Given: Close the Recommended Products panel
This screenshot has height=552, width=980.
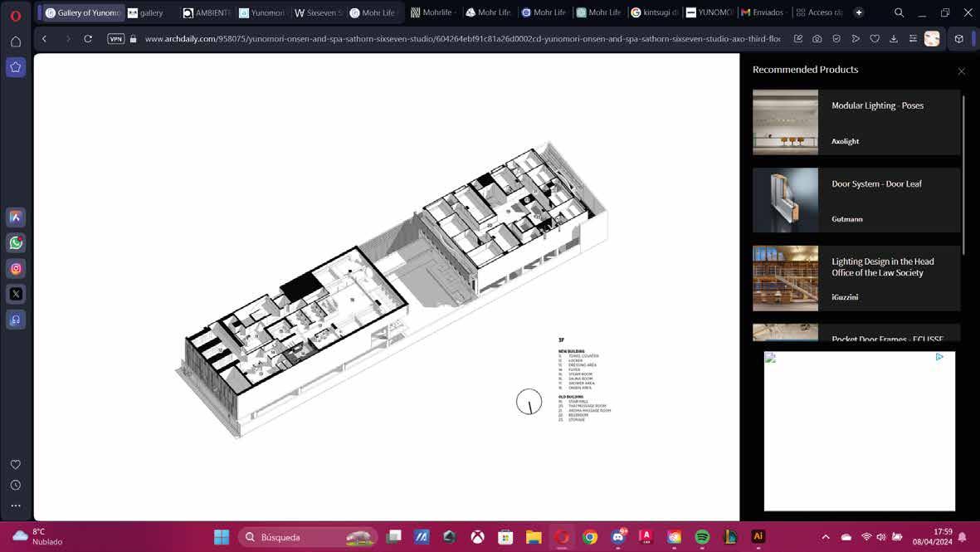Looking at the screenshot, I should [961, 71].
